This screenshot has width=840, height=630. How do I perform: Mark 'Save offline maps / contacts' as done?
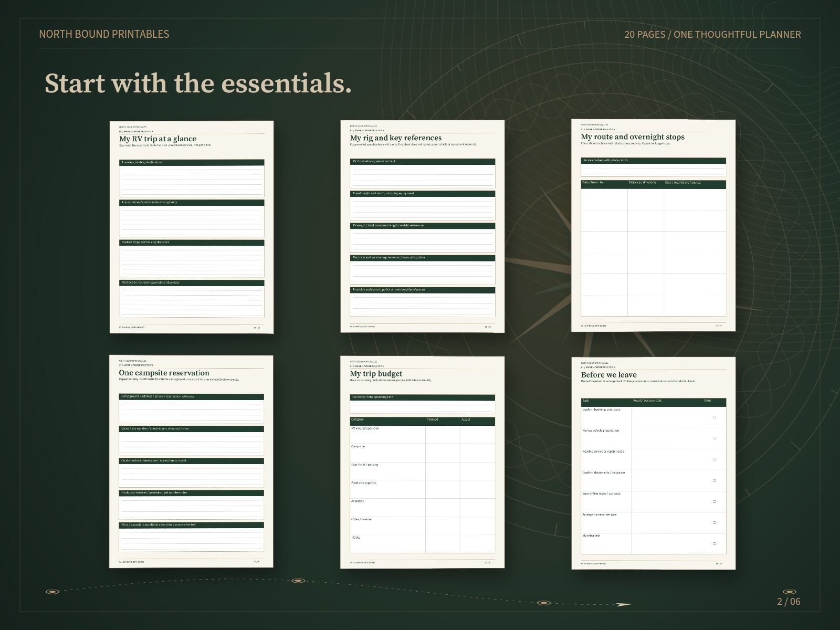714,501
